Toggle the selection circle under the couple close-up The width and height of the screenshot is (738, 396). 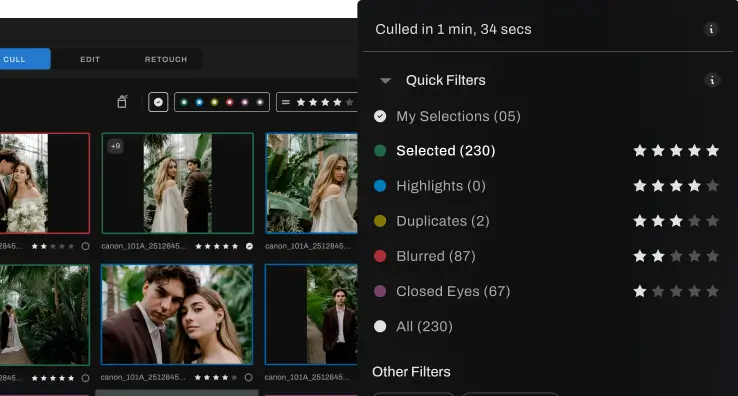pos(249,377)
